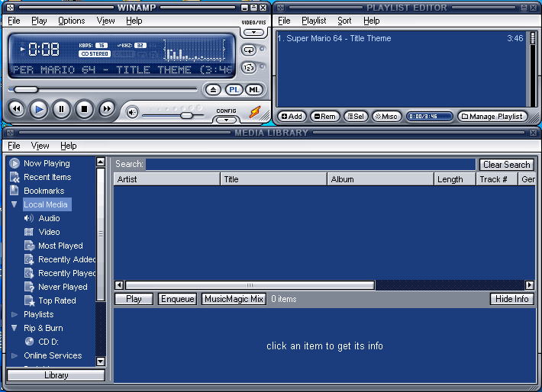The width and height of the screenshot is (542, 392).
Task: Pause the current track
Action: click(x=61, y=110)
